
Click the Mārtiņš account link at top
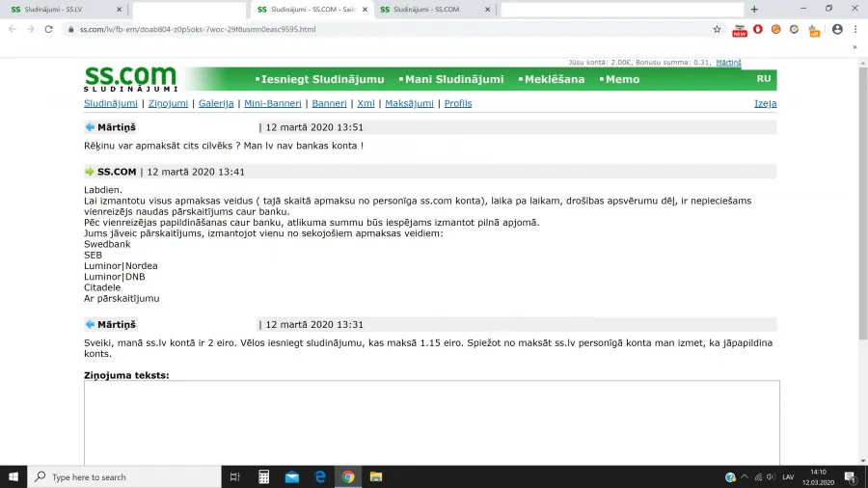click(728, 63)
